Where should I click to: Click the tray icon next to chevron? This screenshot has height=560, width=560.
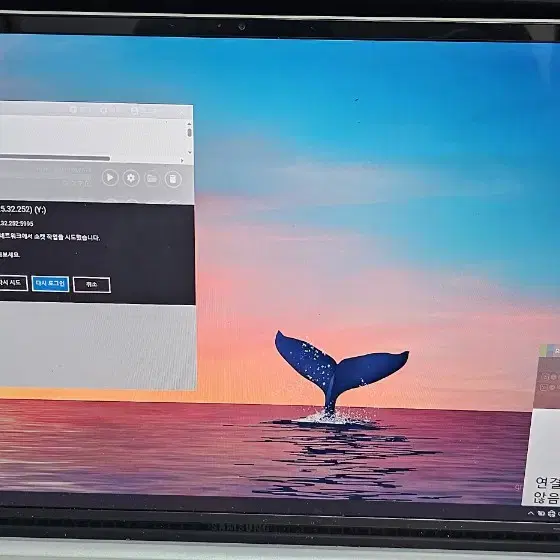541,514
